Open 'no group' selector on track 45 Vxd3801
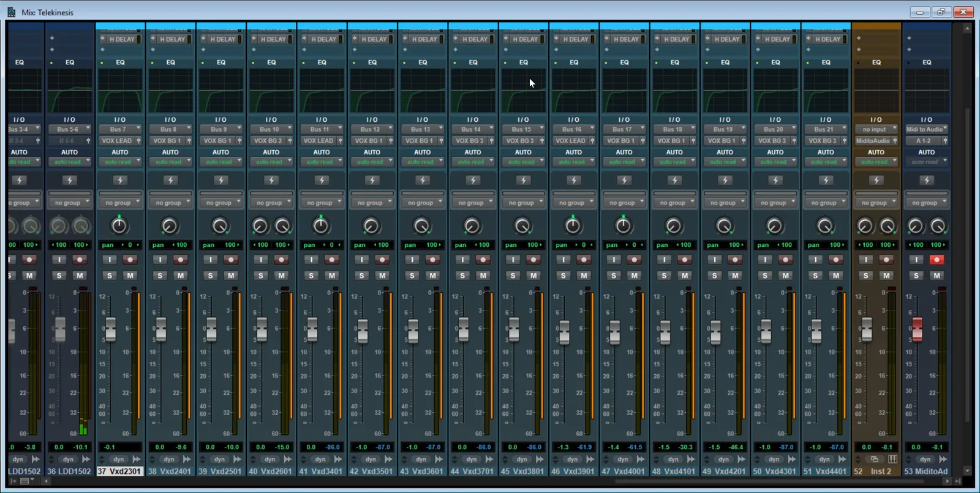This screenshot has width=980, height=493. click(x=524, y=203)
